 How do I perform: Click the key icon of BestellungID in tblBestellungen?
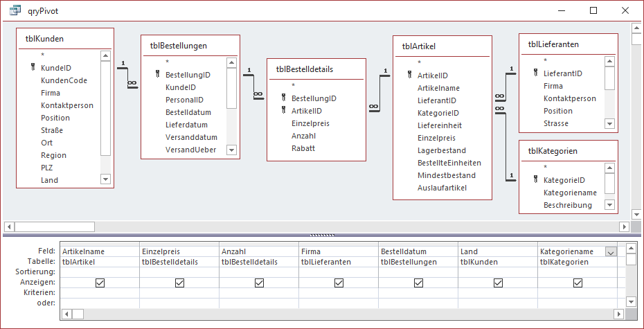click(x=157, y=75)
